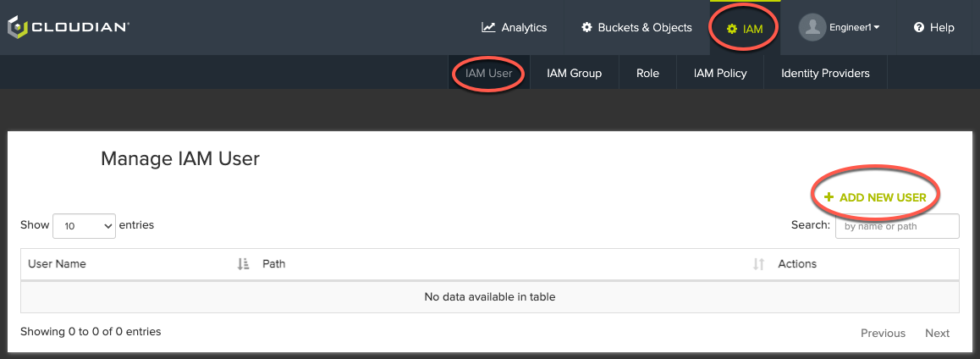
Task: Click the plus icon beside Add New User
Action: click(829, 197)
